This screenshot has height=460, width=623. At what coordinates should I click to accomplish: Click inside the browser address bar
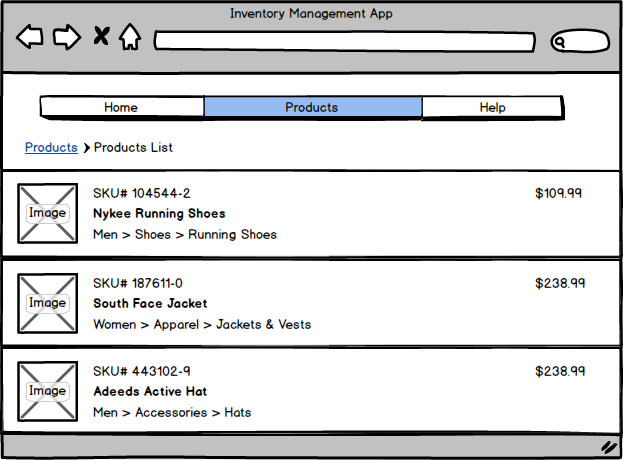click(344, 42)
